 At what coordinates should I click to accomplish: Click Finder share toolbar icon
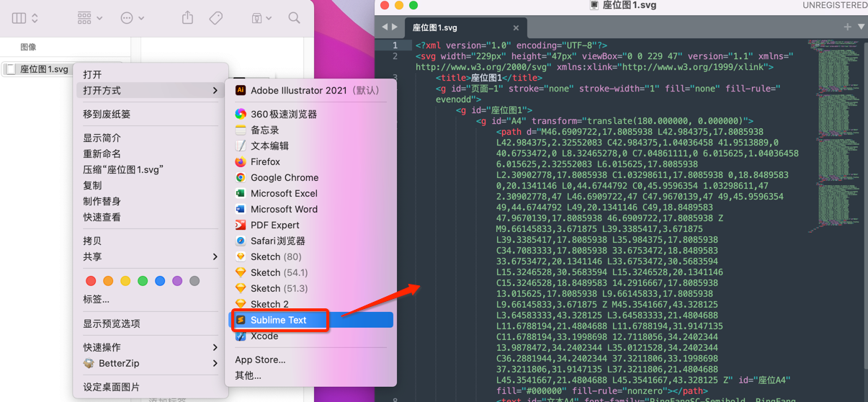[188, 17]
